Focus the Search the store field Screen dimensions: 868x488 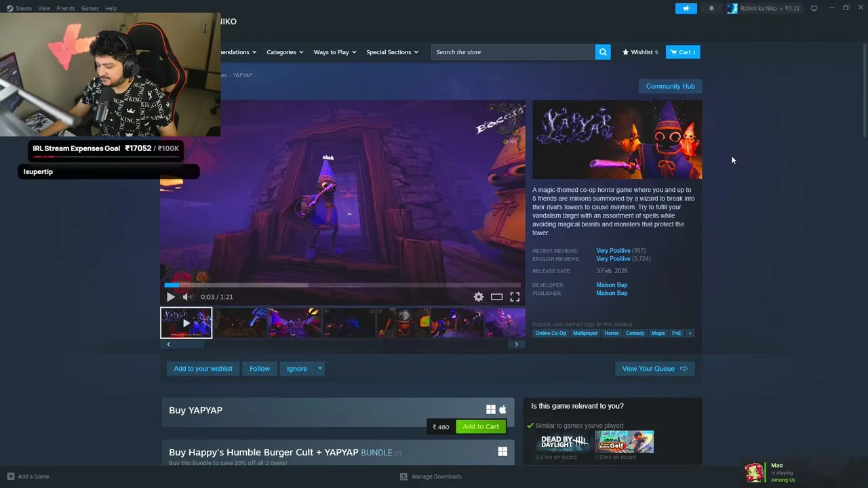pos(513,52)
